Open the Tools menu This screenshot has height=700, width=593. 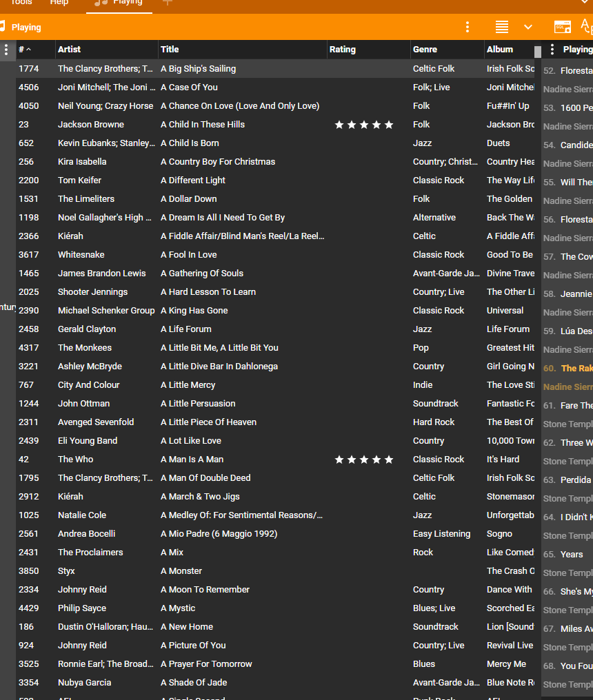tap(21, 3)
